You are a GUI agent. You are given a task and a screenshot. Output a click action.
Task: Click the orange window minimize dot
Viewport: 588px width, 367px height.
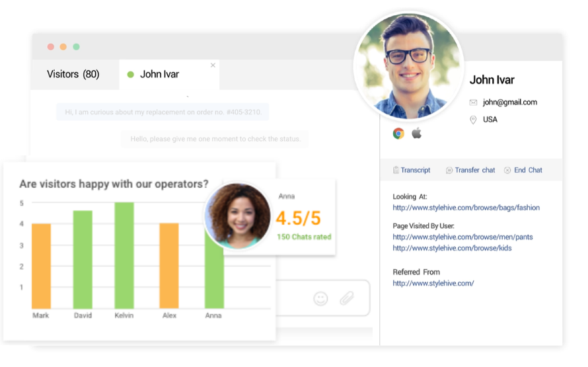[63, 46]
